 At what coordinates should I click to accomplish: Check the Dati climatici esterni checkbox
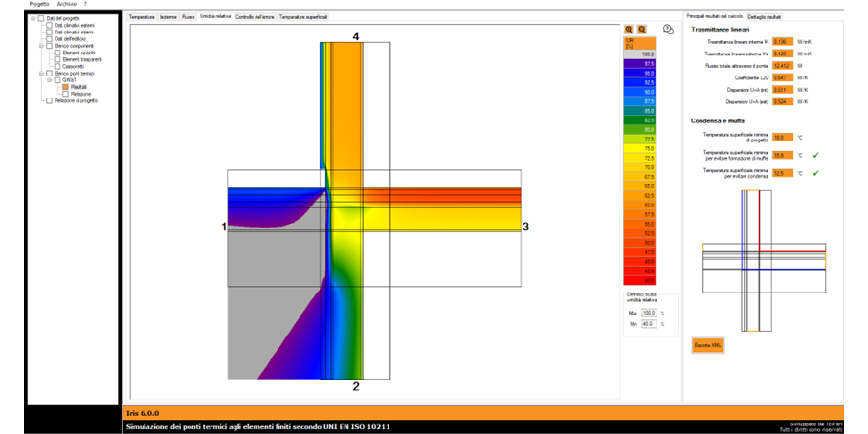tap(49, 25)
